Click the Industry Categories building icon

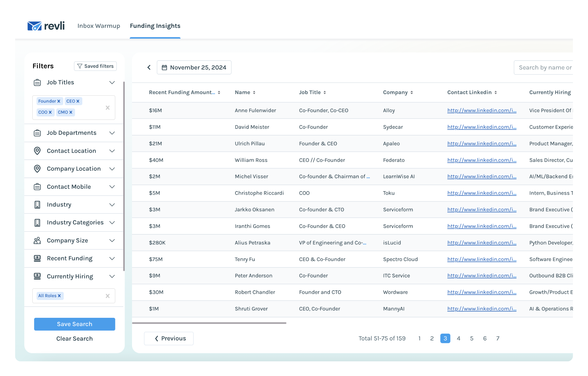tap(37, 223)
